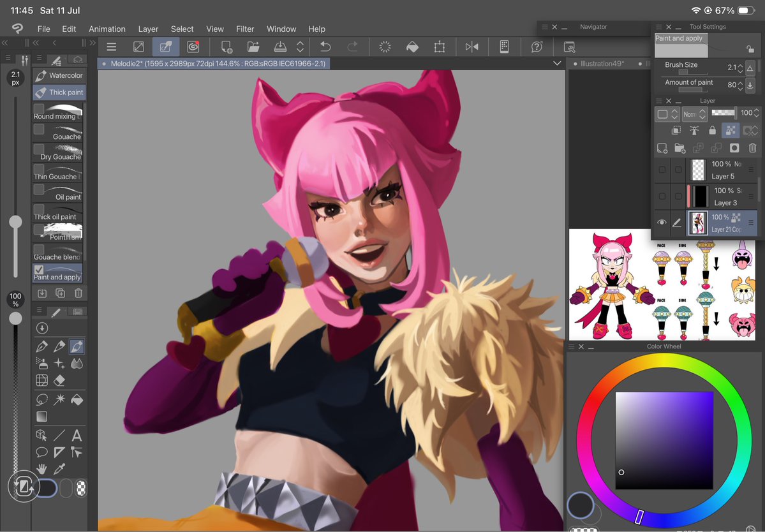Create layer mask in Layer panel
Viewport: 765px width, 532px height.
[734, 148]
